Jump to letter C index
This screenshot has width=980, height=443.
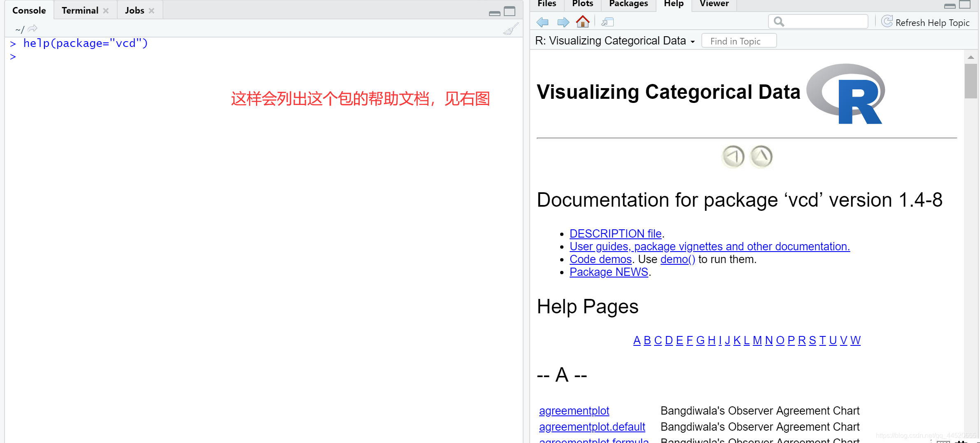(658, 340)
